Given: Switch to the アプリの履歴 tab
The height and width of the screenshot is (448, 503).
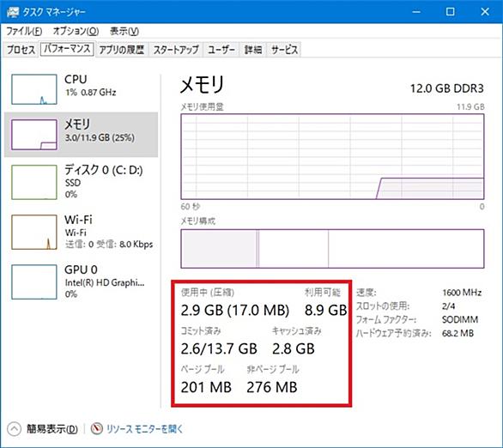Looking at the screenshot, I should click(x=122, y=50).
